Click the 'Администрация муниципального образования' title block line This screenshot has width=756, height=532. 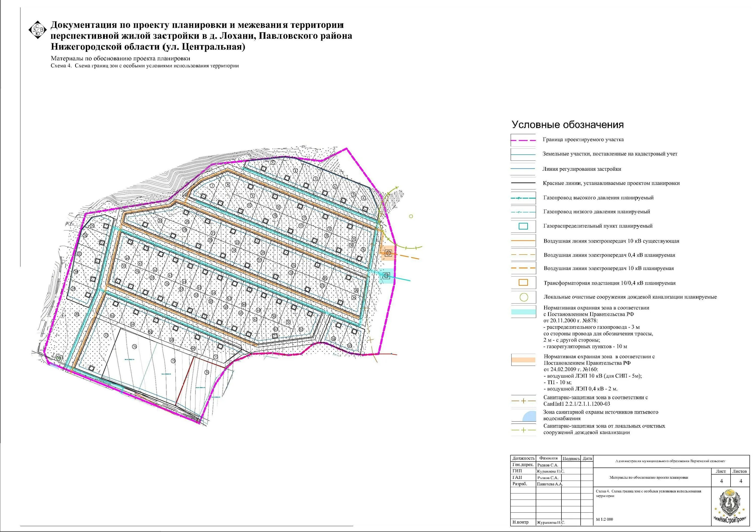[x=670, y=461]
